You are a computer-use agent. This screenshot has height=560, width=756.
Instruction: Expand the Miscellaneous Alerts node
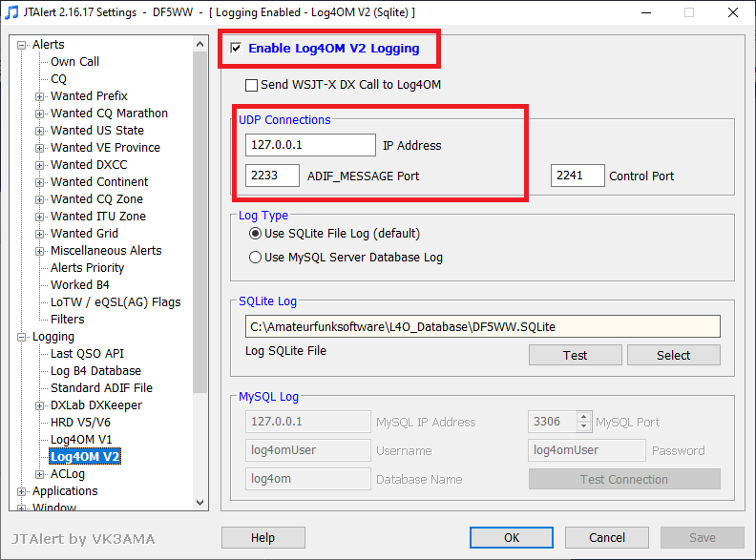click(x=39, y=251)
